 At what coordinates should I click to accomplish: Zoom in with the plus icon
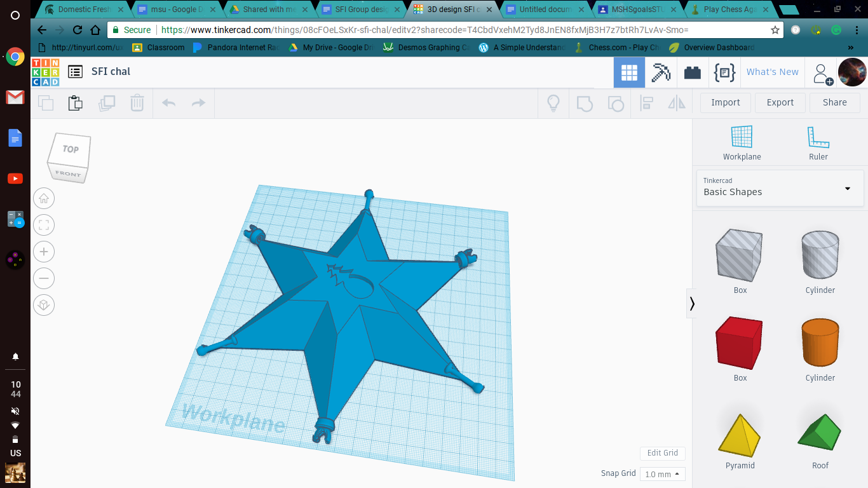44,252
